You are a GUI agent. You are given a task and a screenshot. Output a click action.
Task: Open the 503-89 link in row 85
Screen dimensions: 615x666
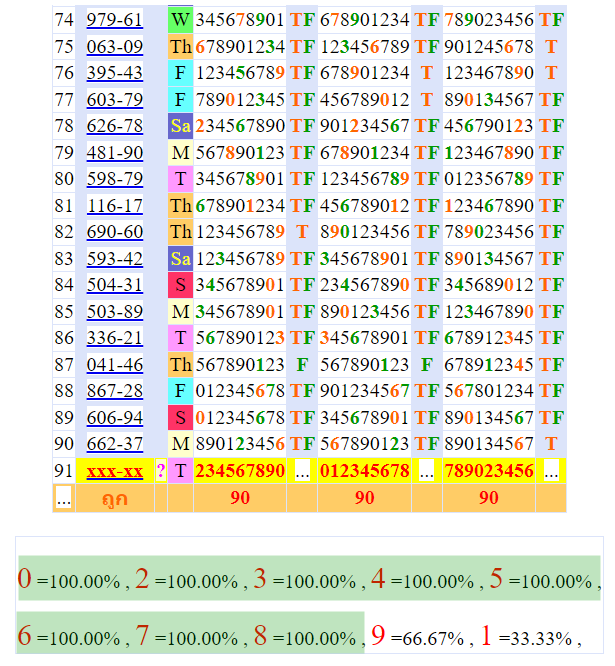click(x=115, y=312)
